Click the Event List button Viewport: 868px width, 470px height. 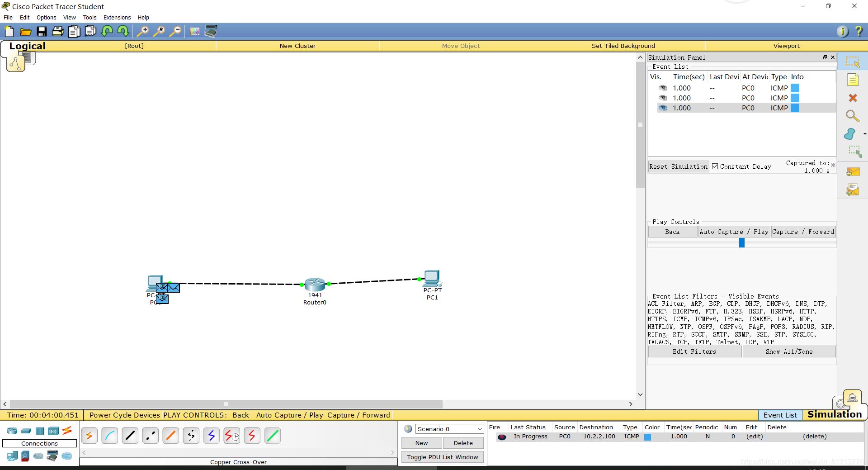coord(780,415)
